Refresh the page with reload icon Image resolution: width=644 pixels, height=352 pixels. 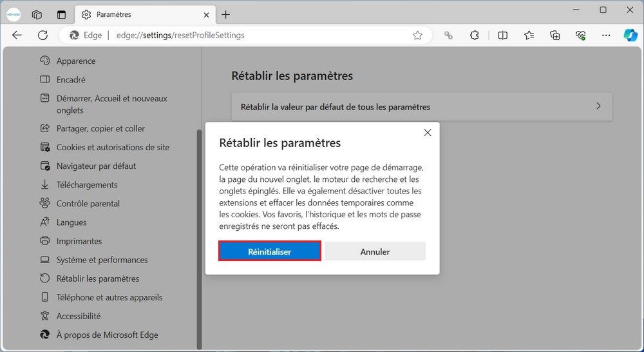coord(43,35)
